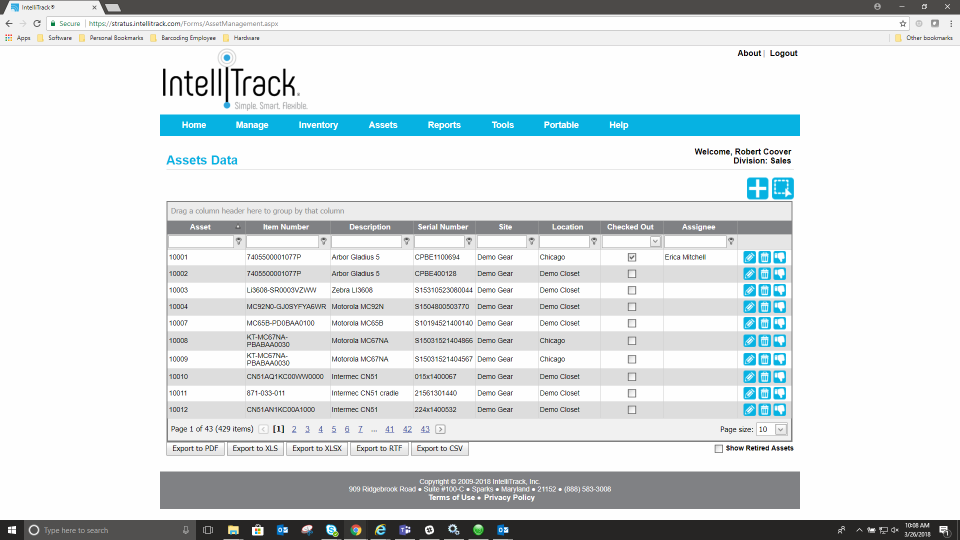
Task: Edit asset 10007 with the pencil icon
Action: (x=749, y=323)
